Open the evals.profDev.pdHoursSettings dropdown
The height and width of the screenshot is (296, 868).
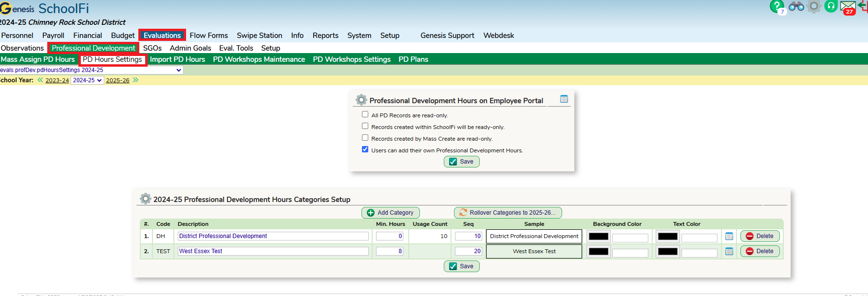click(x=92, y=70)
